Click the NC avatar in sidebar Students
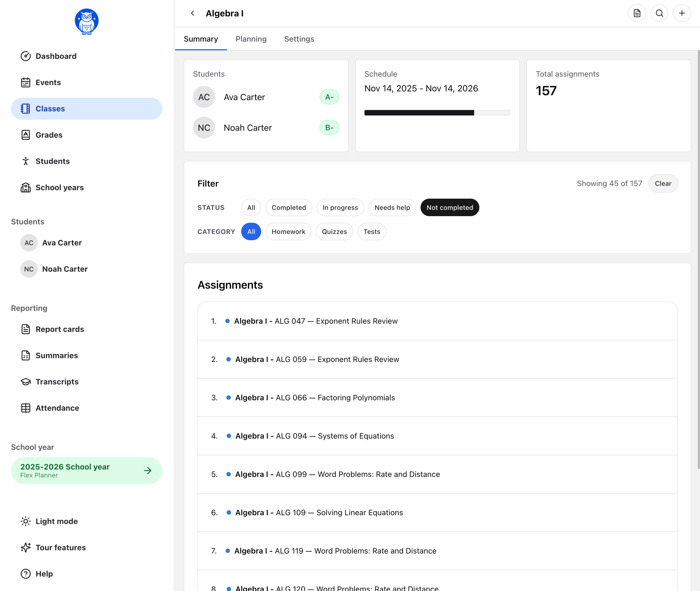700x591 pixels. point(29,269)
